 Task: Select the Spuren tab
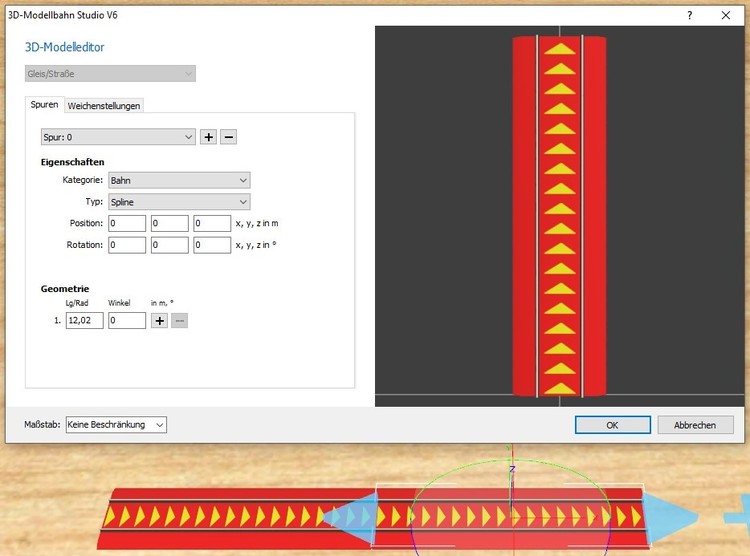coord(45,105)
